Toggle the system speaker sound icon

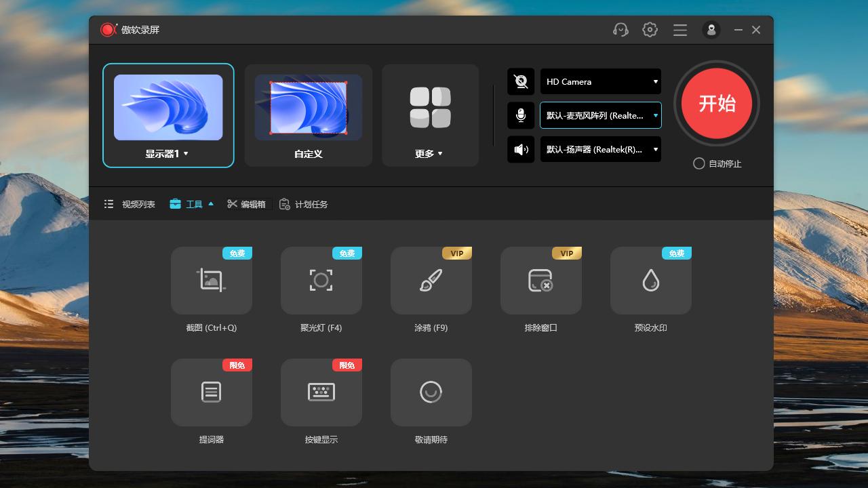[x=521, y=150]
